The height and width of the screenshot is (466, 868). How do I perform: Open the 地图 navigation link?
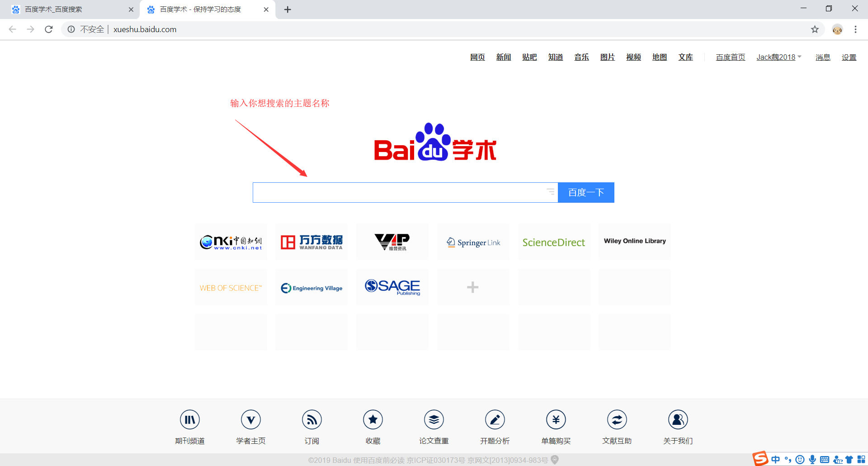click(660, 57)
